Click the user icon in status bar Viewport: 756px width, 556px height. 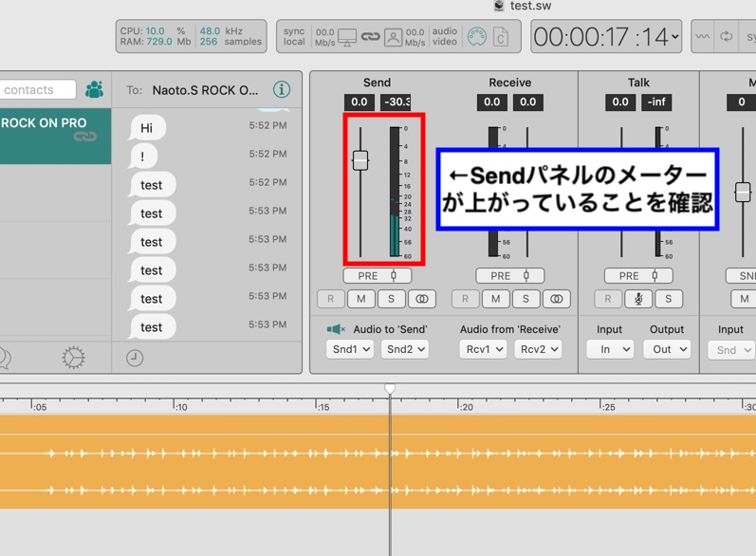pyautogui.click(x=393, y=37)
